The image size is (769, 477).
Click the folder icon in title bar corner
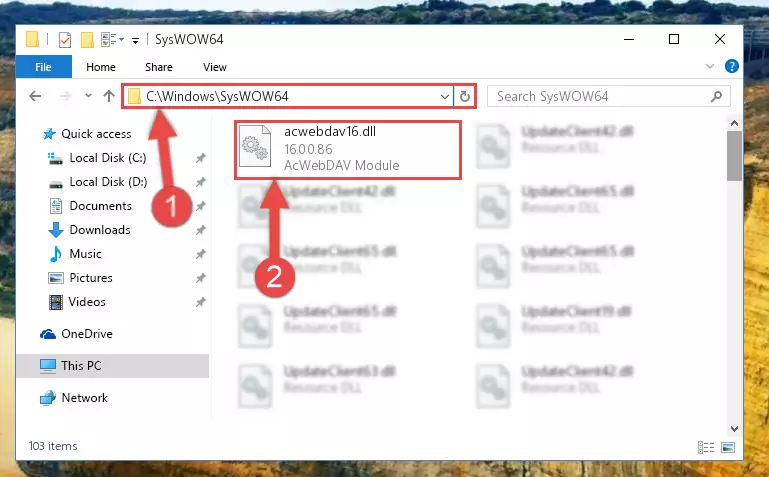pyautogui.click(x=32, y=39)
